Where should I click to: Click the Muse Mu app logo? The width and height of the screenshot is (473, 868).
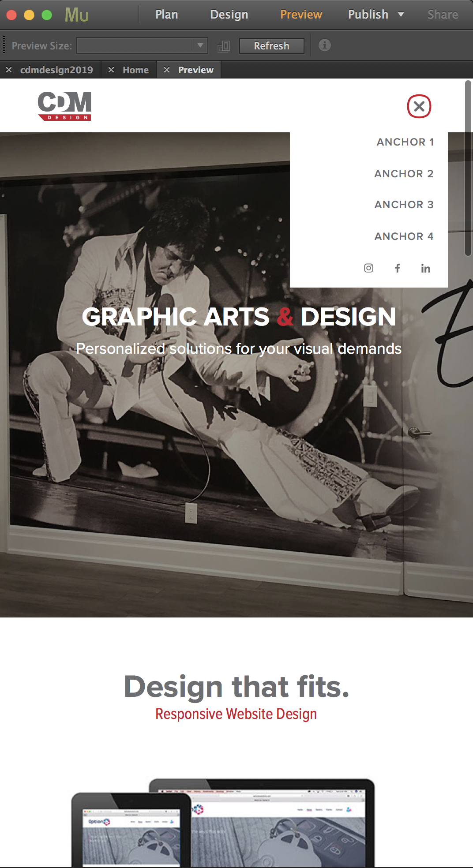tap(76, 15)
